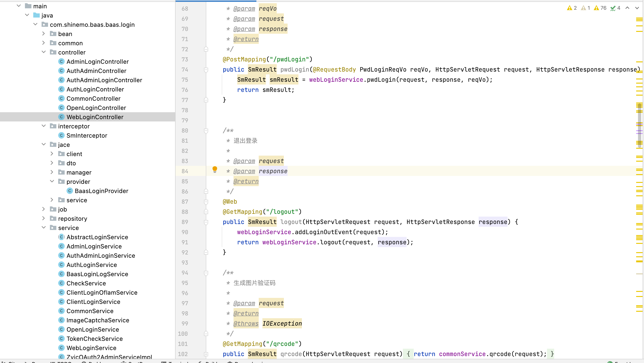The height and width of the screenshot is (363, 644).
Task: Fold the Javadoc comment starting at line 94
Action: [206, 273]
